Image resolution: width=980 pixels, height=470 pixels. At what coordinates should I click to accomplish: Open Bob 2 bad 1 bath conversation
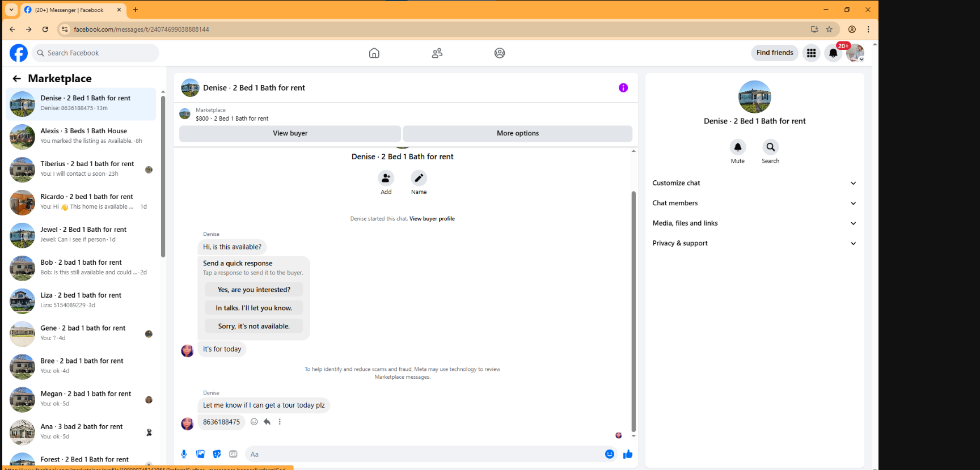point(81,268)
